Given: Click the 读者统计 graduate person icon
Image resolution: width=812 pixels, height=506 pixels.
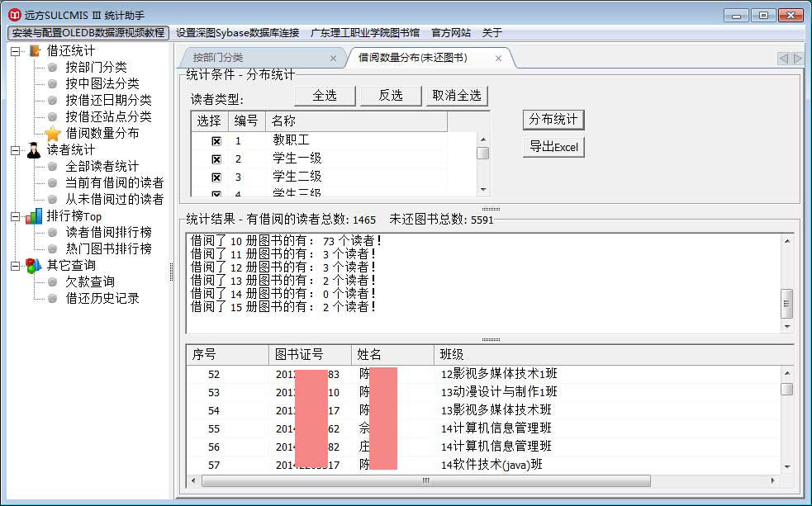Looking at the screenshot, I should click(x=34, y=150).
